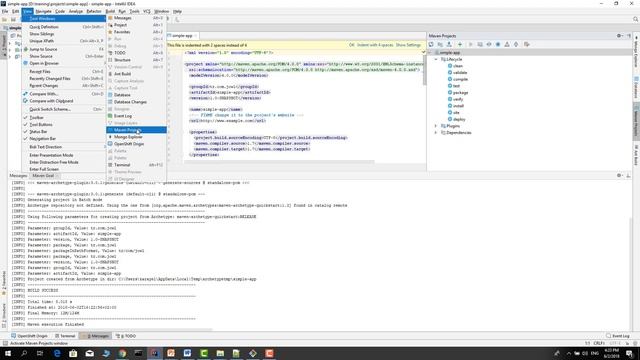This screenshot has width=640, height=360.
Task: Expand the Dependencies node
Action: tap(436, 133)
